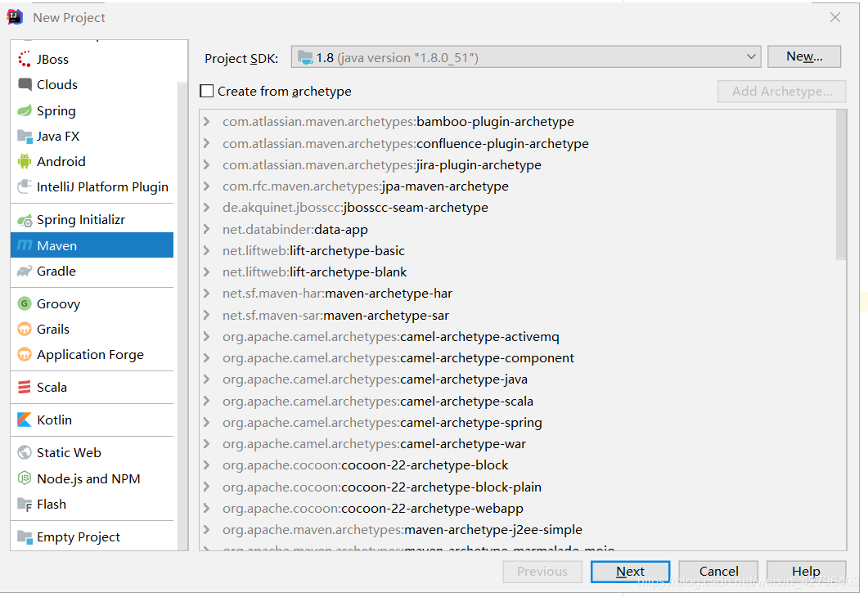868x597 pixels.
Task: Click the Java FX folder icon
Action: [x=25, y=136]
